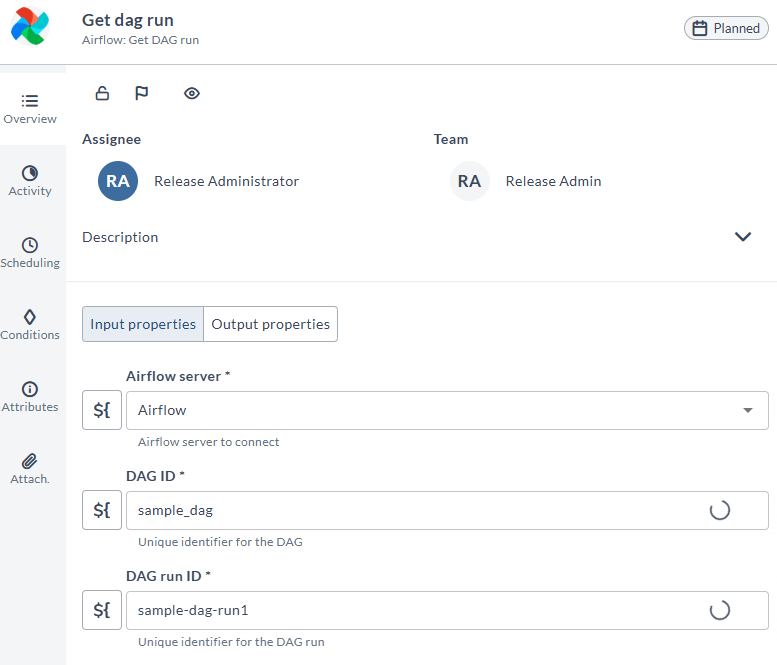Toggle variable mode for Airflow server

pos(102,410)
